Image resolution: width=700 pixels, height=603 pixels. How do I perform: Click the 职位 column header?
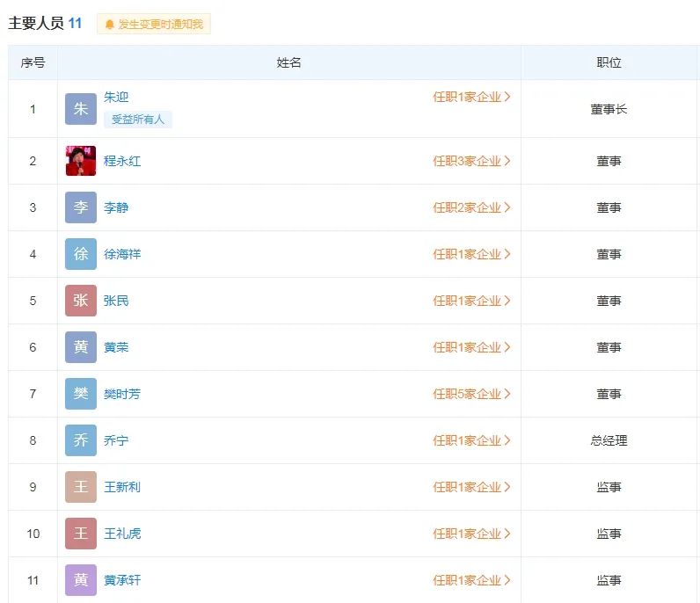coord(609,63)
